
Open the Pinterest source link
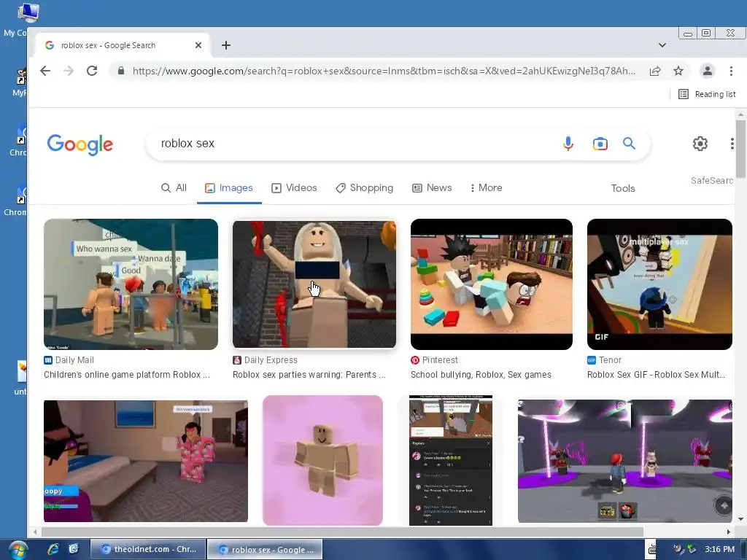click(434, 360)
